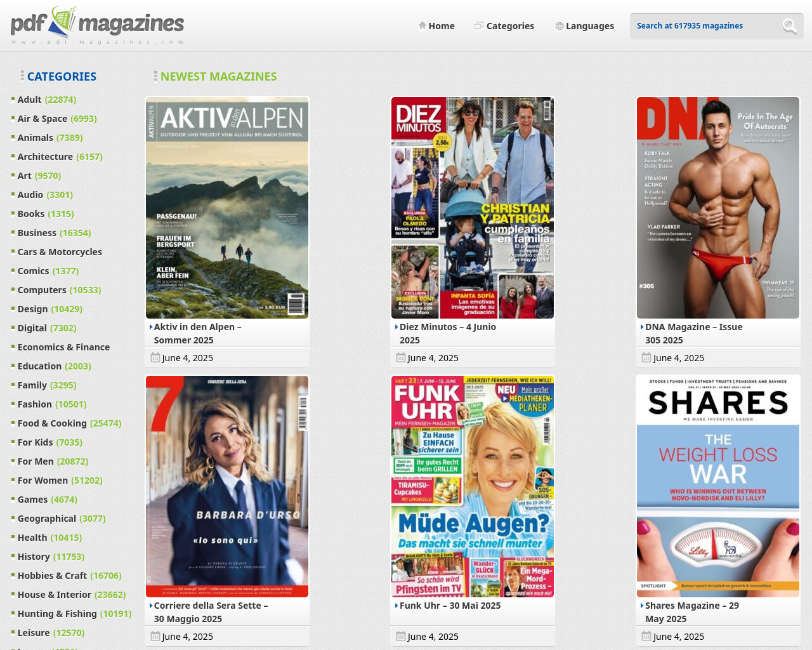The height and width of the screenshot is (650, 812).
Task: Click calendar icon under Corriere della Sera Sette
Action: coord(155,636)
